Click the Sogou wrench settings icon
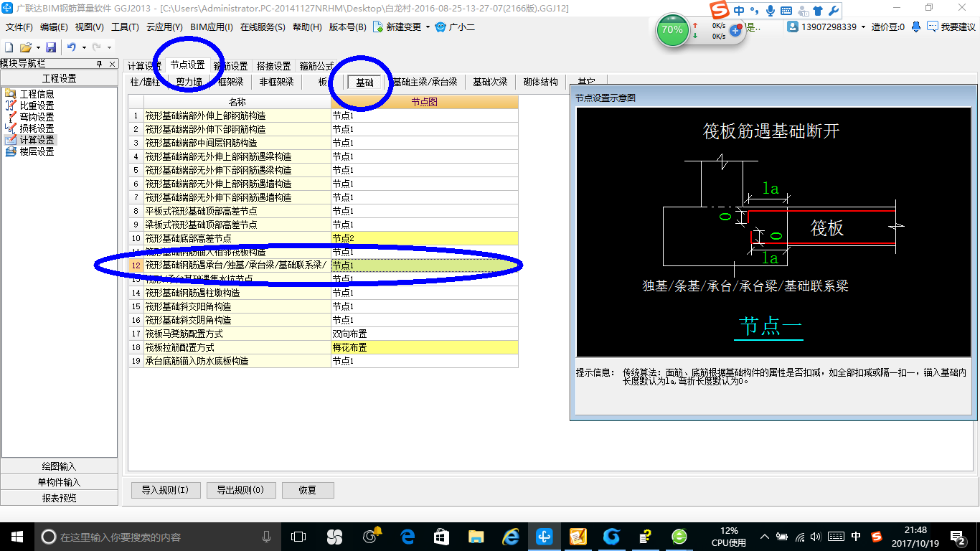This screenshot has width=980, height=551. click(x=833, y=11)
